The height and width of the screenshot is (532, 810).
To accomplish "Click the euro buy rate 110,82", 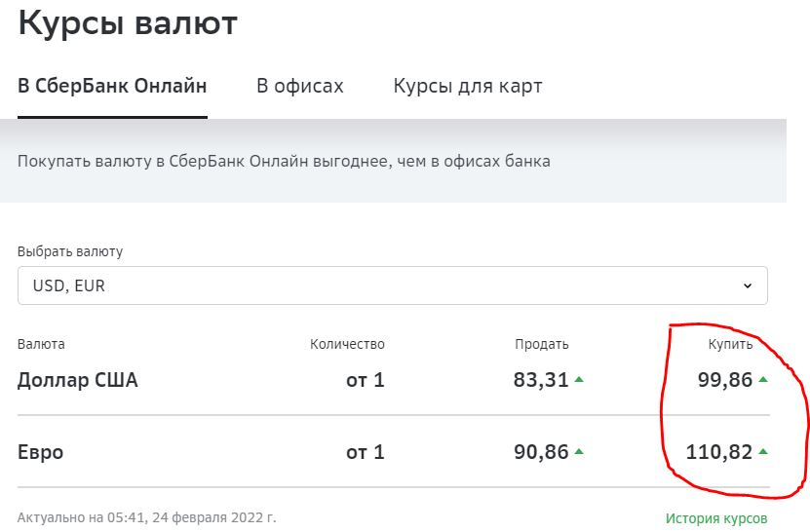I will (719, 452).
